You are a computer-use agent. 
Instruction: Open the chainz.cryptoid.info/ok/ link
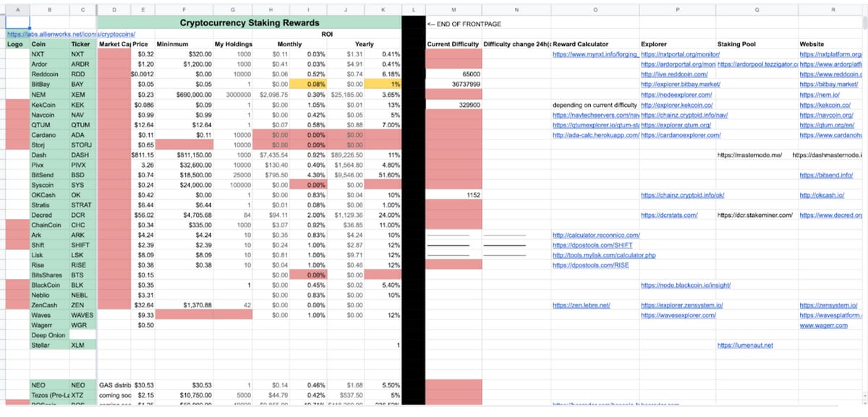pyautogui.click(x=683, y=195)
